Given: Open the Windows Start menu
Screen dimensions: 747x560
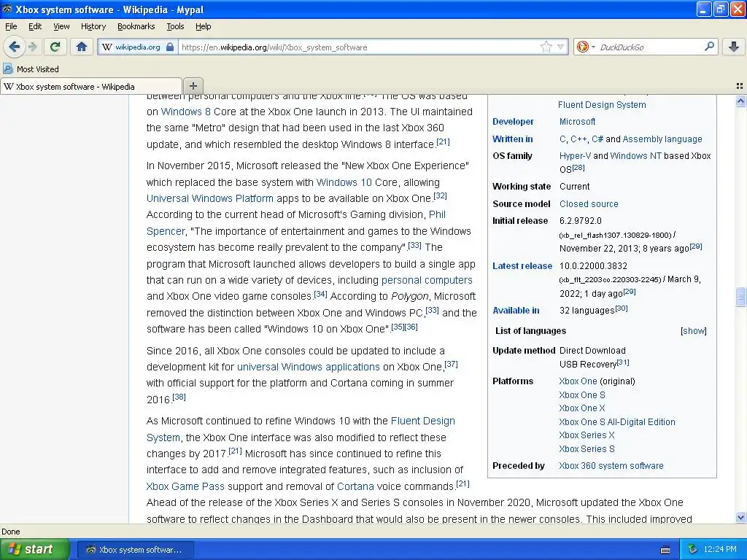Looking at the screenshot, I should coord(35,549).
